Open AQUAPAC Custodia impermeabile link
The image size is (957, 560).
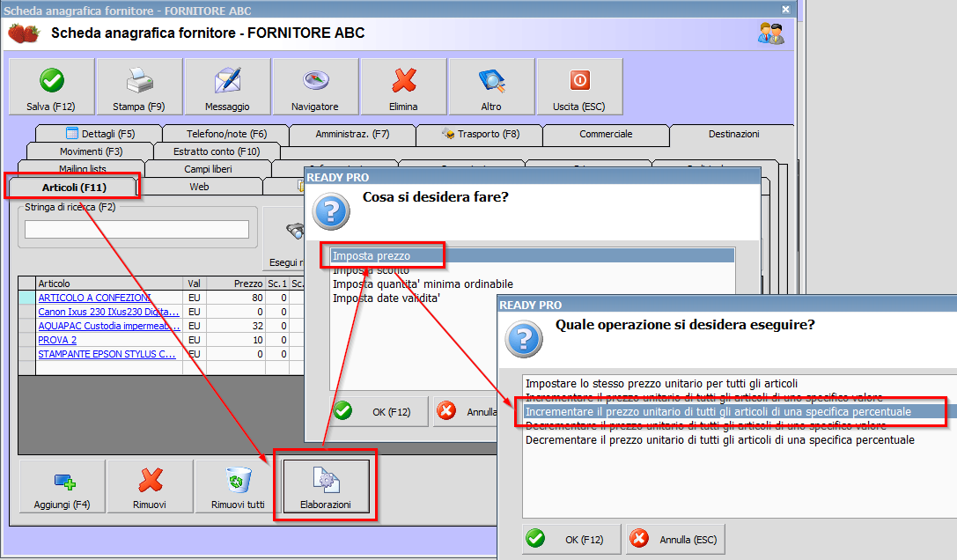pos(109,326)
